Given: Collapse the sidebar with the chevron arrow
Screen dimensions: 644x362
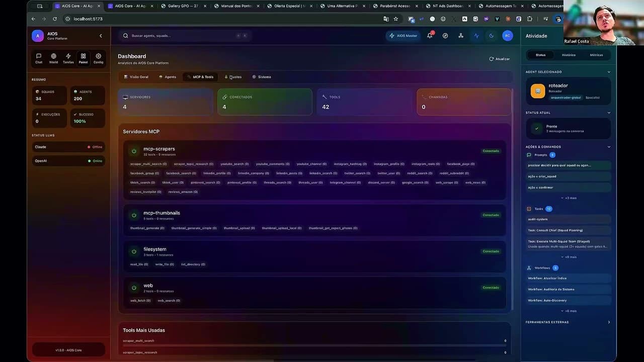Looking at the screenshot, I should [100, 35].
